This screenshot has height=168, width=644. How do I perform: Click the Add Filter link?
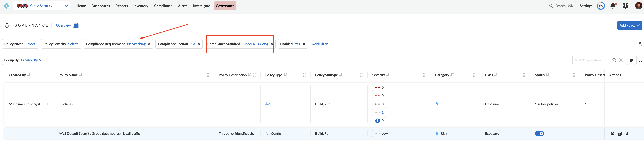(320, 44)
